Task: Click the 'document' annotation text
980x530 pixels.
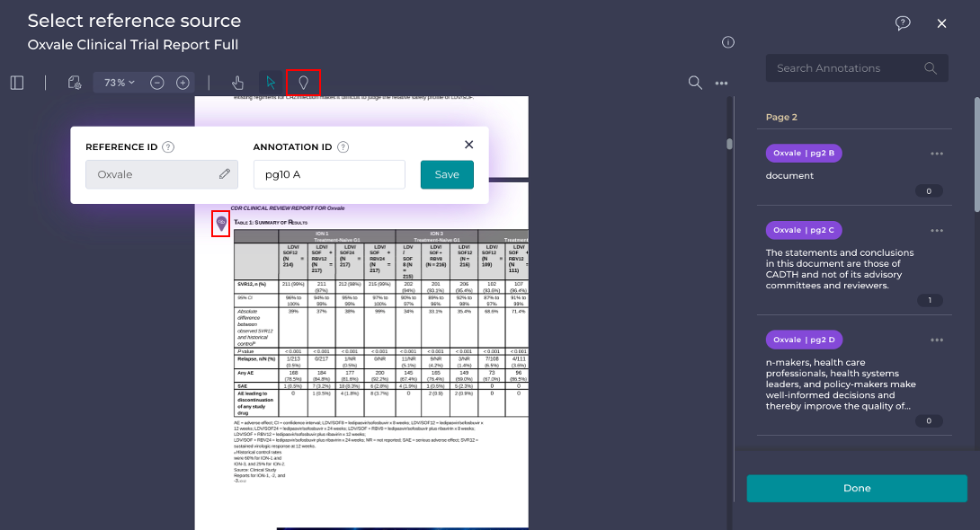Action: (789, 176)
